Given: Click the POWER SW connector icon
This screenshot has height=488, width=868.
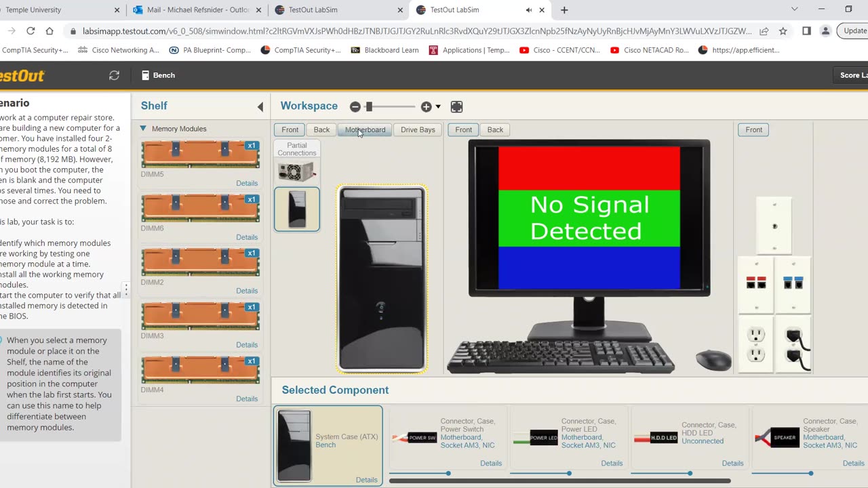Looking at the screenshot, I should [x=415, y=437].
